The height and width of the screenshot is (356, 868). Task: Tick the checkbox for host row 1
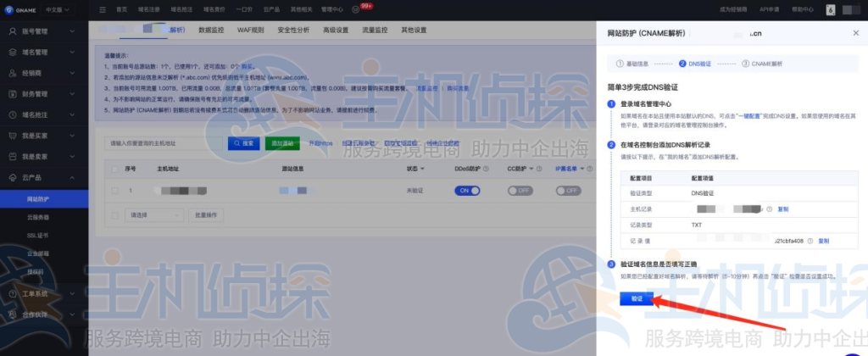tap(114, 191)
